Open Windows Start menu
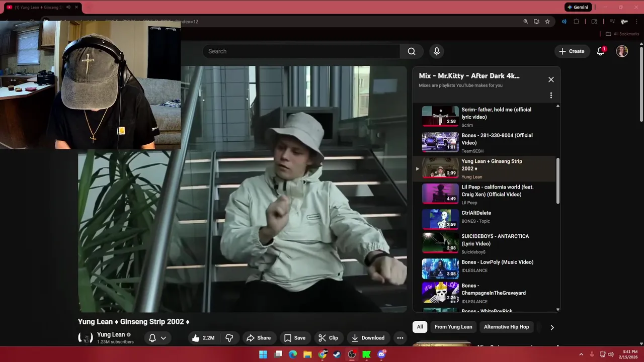This screenshot has width=644, height=362. 263,354
